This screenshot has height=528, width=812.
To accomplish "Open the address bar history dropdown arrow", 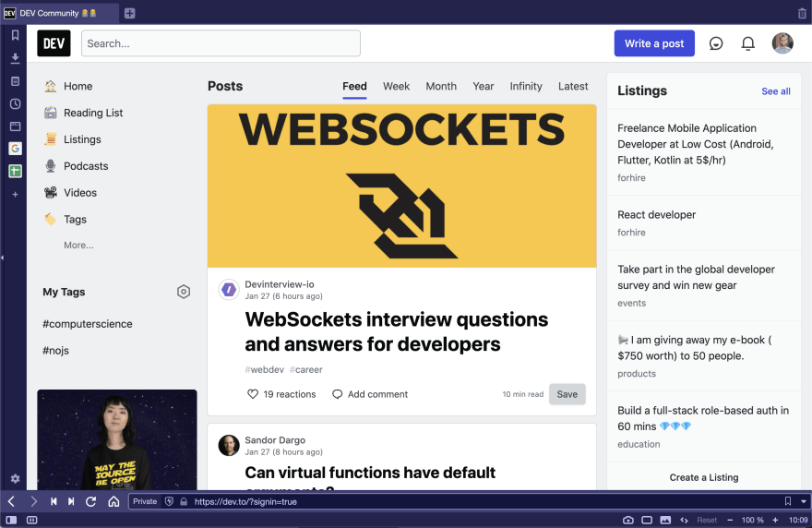I will coord(803,501).
